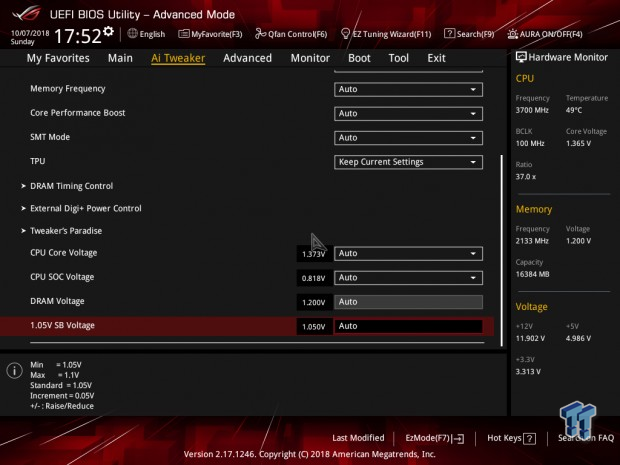This screenshot has width=620, height=465.
Task: Switch to Advanced tab
Action: pos(248,58)
